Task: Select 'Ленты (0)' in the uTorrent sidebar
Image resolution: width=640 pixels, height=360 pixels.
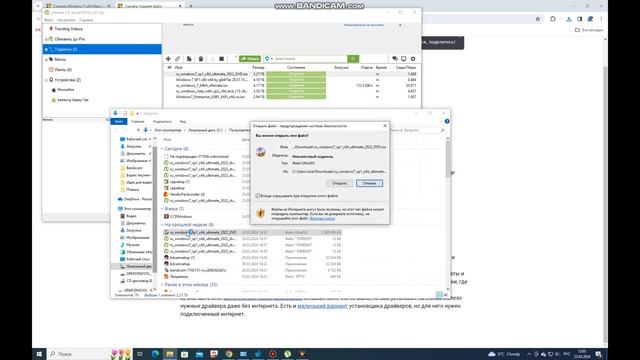Action: (63, 70)
